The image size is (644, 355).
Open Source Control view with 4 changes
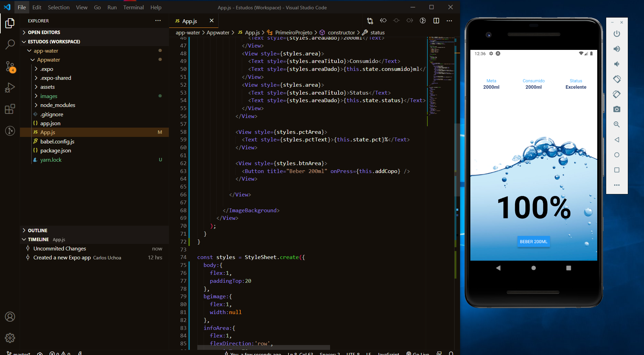[x=10, y=66]
